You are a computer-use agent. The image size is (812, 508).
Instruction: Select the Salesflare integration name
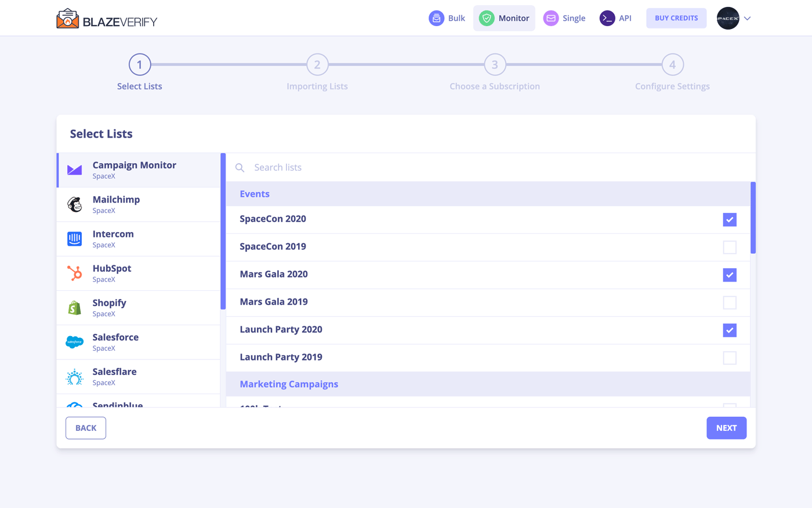click(x=114, y=372)
